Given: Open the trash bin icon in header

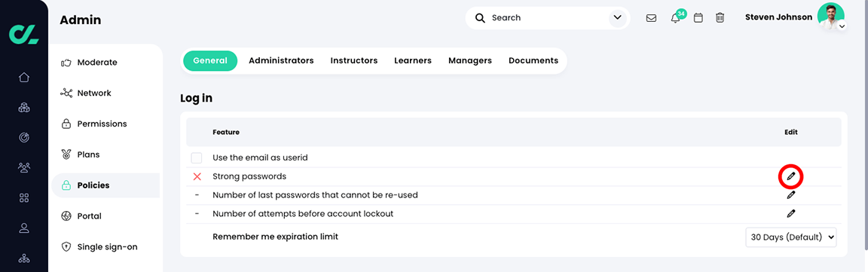Looking at the screenshot, I should click(720, 18).
